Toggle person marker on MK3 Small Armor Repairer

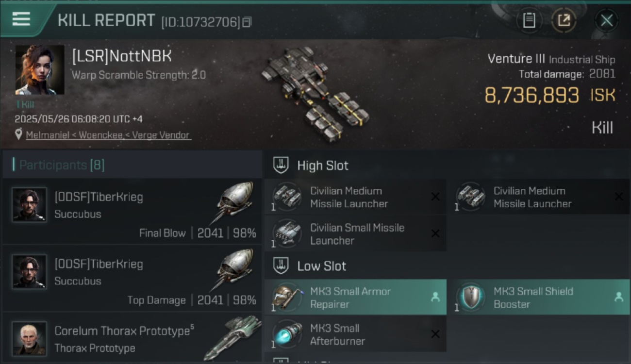click(435, 297)
